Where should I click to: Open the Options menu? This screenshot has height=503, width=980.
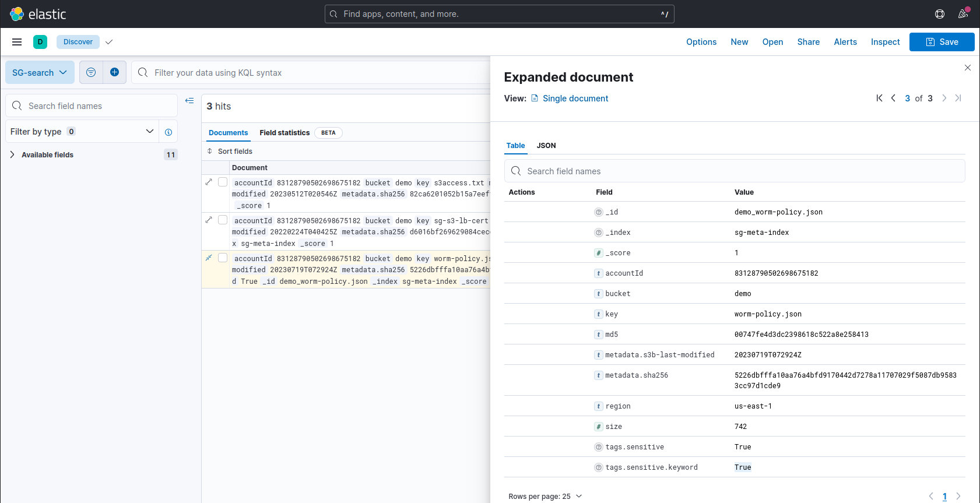click(x=701, y=42)
